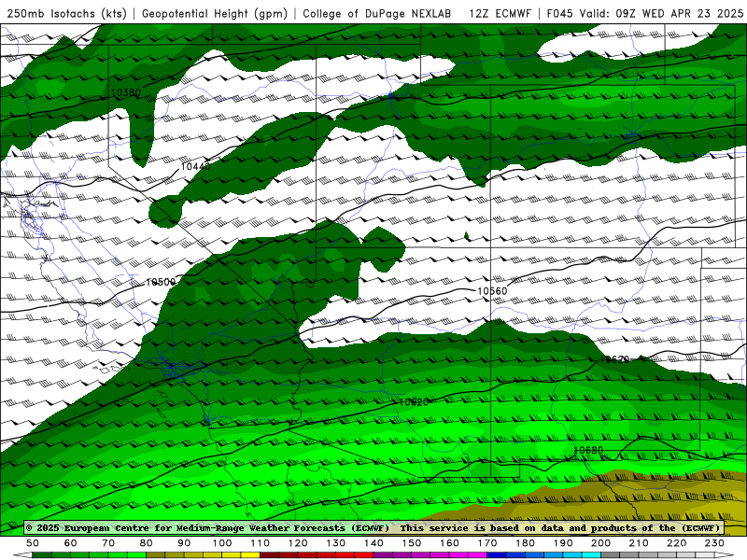Image resolution: width=747 pixels, height=560 pixels.
Task: Pick the bright magenta swatch ending at 170
Action: pos(478,555)
